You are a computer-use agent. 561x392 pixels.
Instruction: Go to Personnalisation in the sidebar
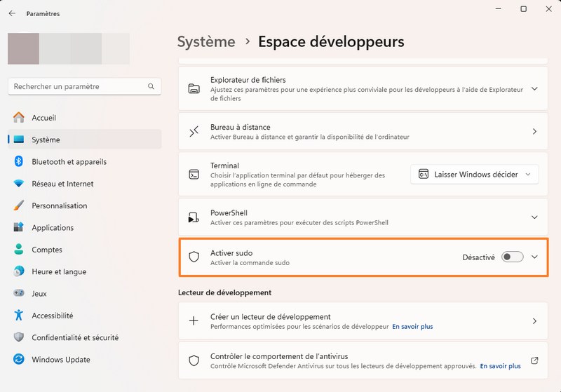coord(60,205)
